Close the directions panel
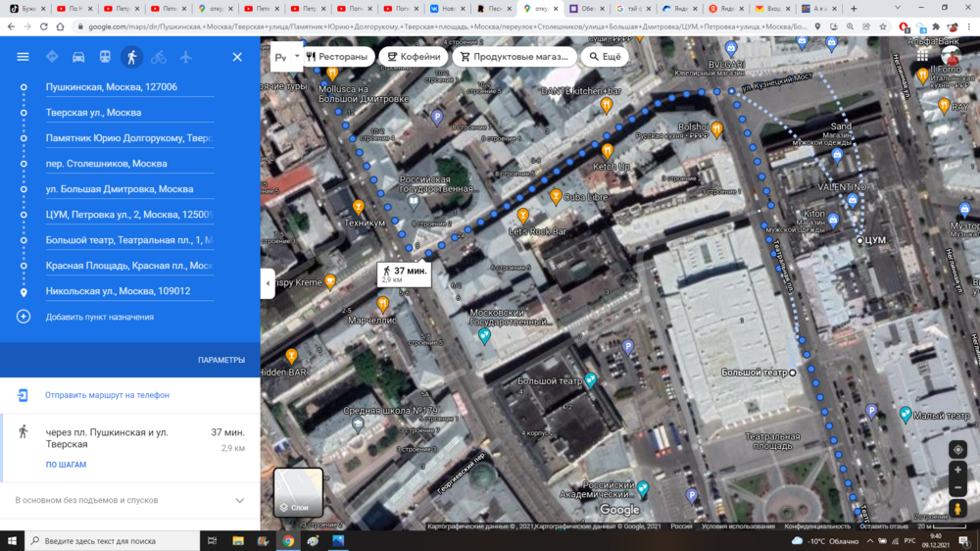The height and width of the screenshot is (551, 980). [x=237, y=57]
